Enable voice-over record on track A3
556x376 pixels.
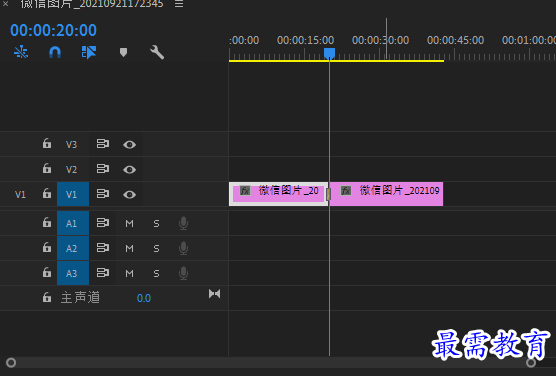pyautogui.click(x=183, y=273)
